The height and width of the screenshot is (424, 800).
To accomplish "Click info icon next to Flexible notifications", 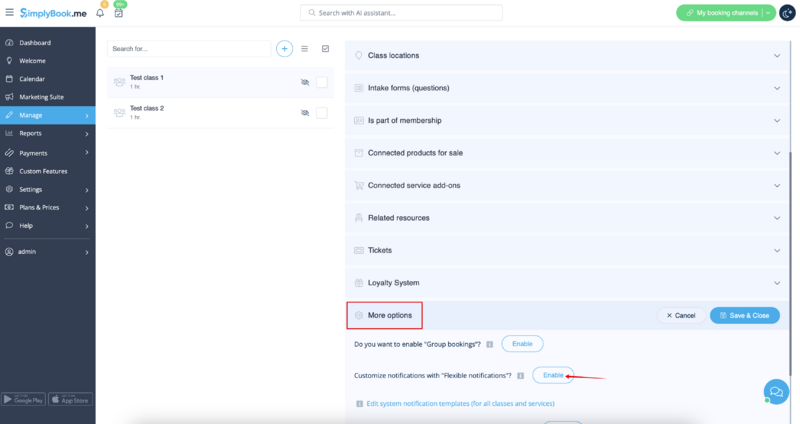I will point(520,376).
